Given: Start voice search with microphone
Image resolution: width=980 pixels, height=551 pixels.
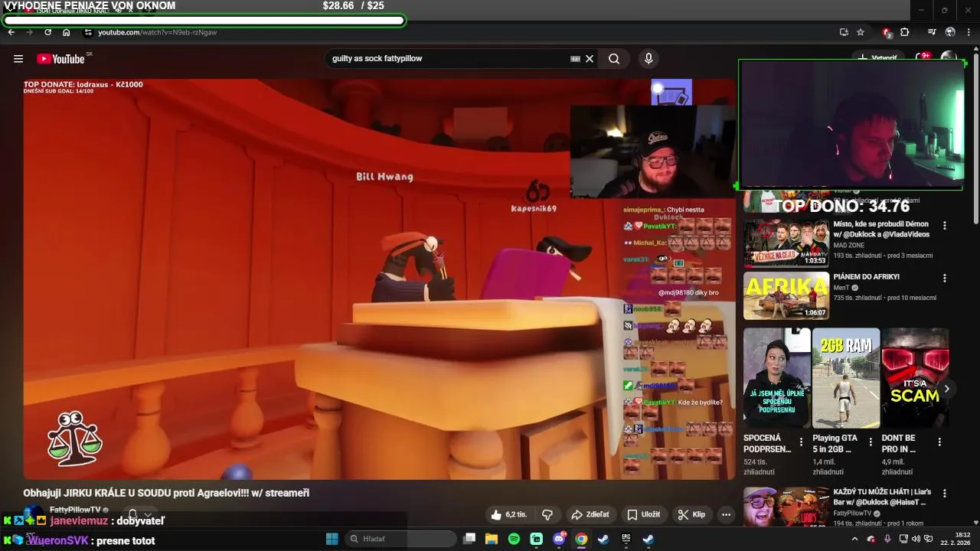Looking at the screenshot, I should [x=648, y=59].
